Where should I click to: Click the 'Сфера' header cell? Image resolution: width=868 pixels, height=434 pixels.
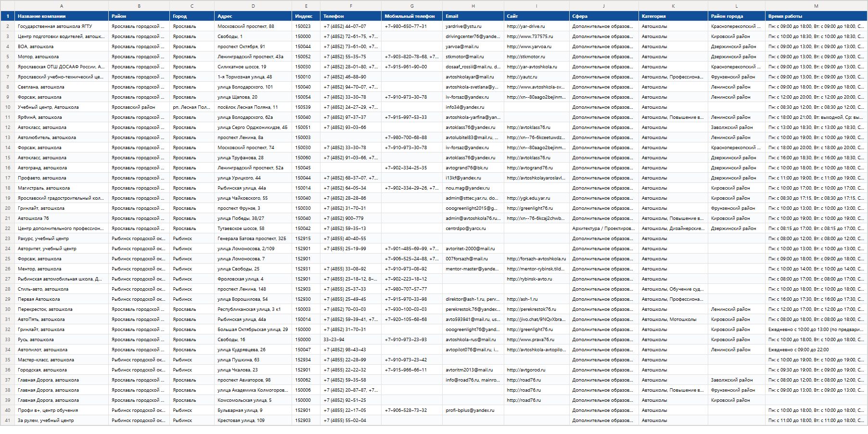(604, 16)
